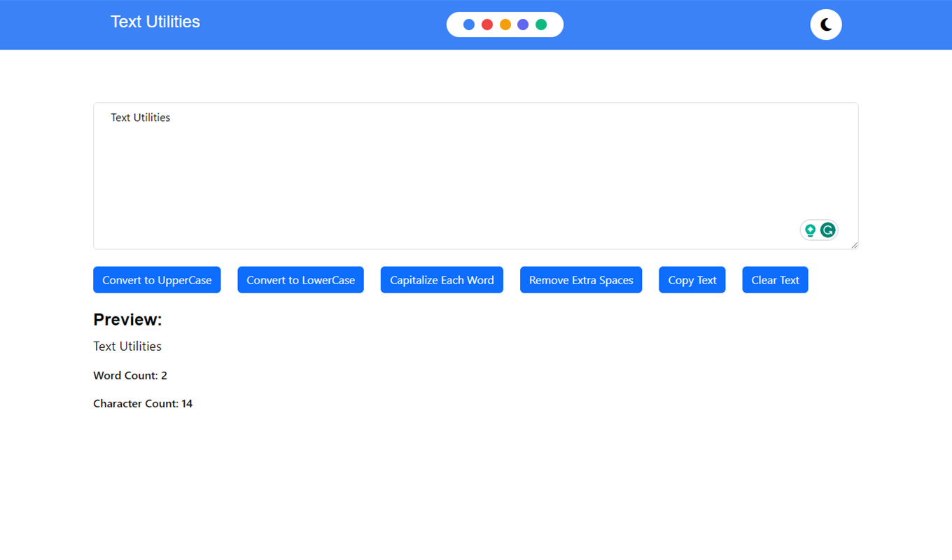Select the blue theme color dot
This screenshot has width=952, height=560.
click(469, 24)
